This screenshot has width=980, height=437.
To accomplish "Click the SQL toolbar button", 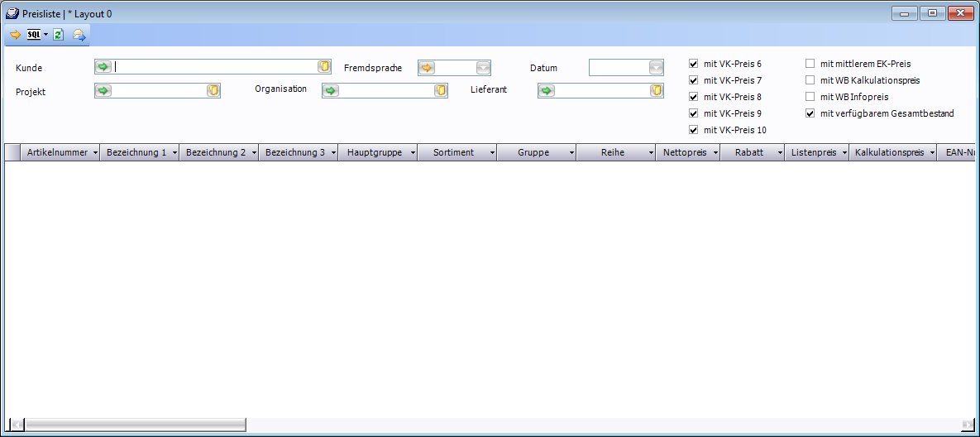I will (x=34, y=35).
